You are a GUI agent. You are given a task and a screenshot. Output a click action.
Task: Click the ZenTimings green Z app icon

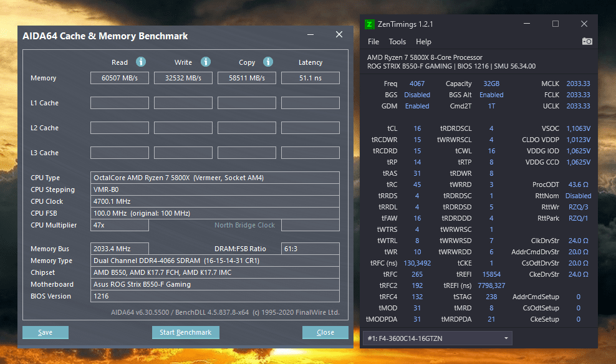click(x=369, y=24)
